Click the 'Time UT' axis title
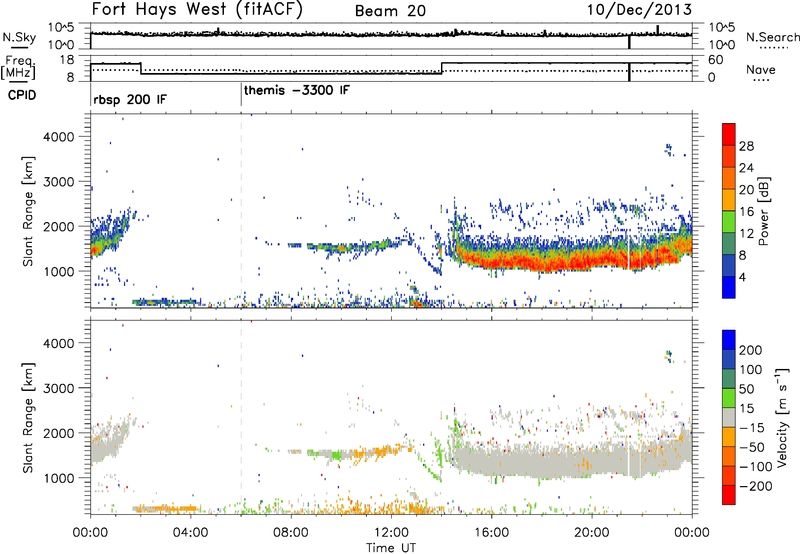Screen dimensions: 800x554 [391, 548]
